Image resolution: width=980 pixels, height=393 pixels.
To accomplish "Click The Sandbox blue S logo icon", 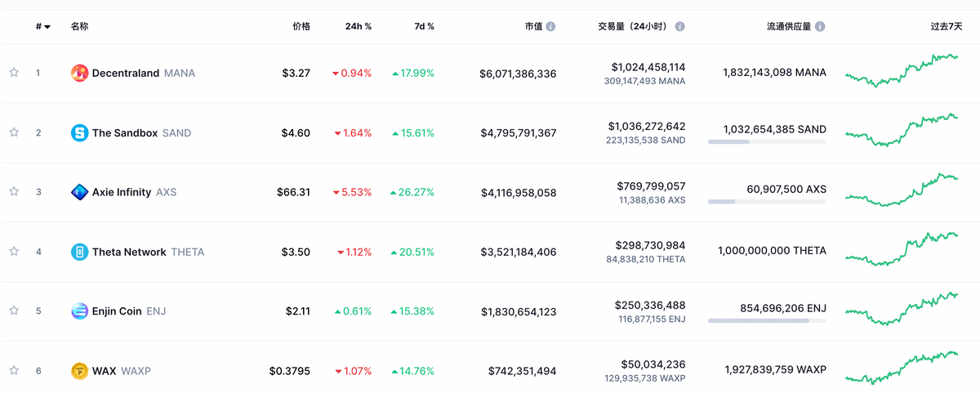I will point(79,132).
